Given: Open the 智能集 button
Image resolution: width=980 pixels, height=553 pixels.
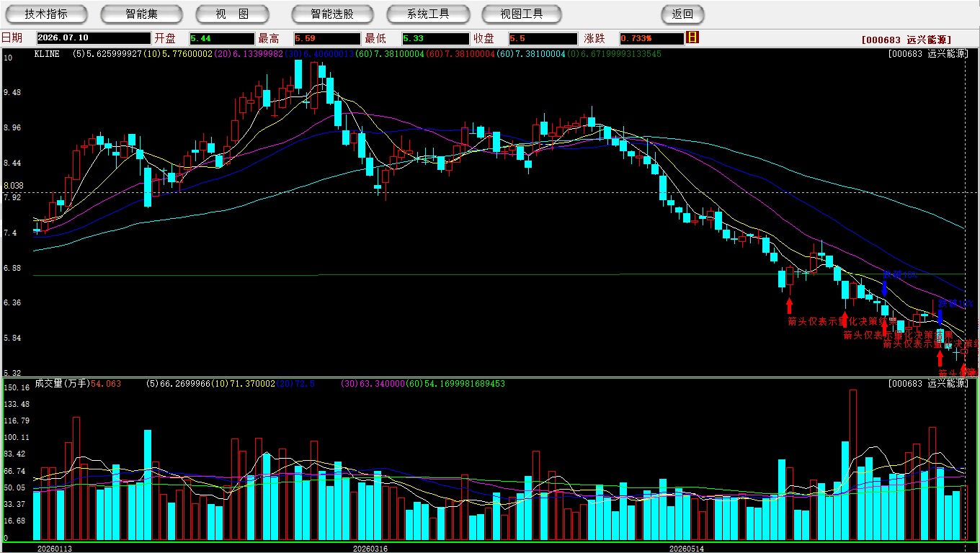Looking at the screenshot, I should point(142,14).
